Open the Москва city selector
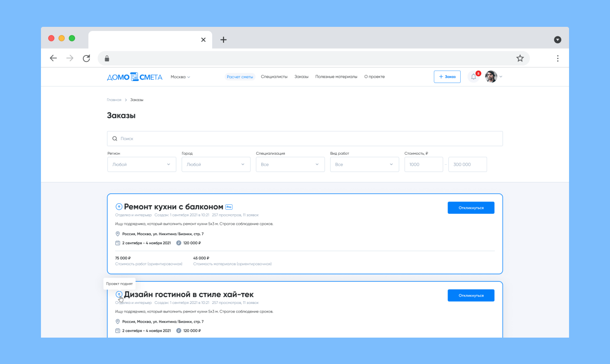This screenshot has width=610, height=364. (180, 77)
